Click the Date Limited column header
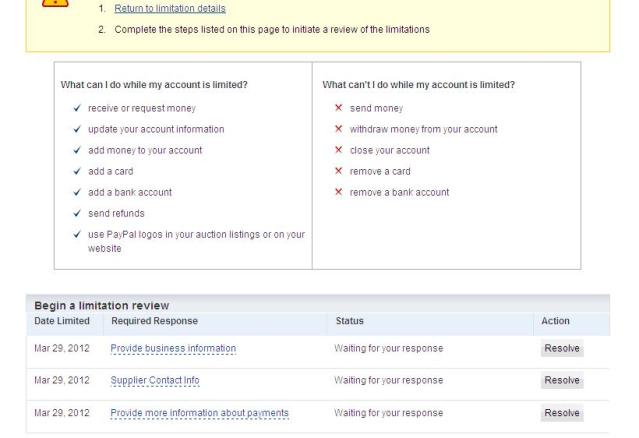The height and width of the screenshot is (438, 639). [62, 321]
